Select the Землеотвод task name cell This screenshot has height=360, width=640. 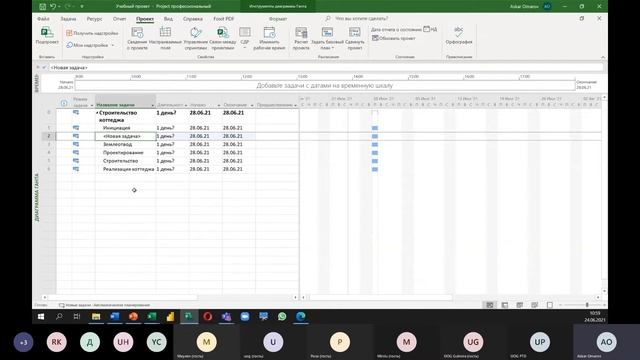pyautogui.click(x=125, y=144)
